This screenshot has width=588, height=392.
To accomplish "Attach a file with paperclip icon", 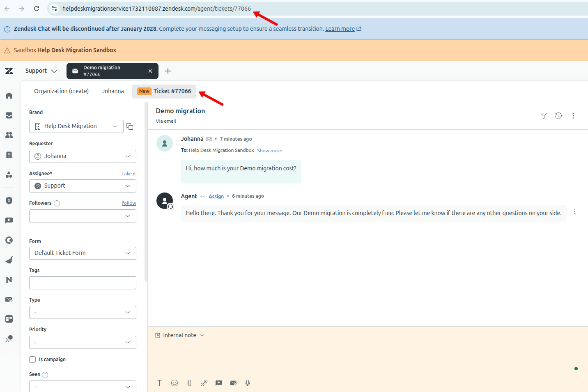I will pos(189,383).
